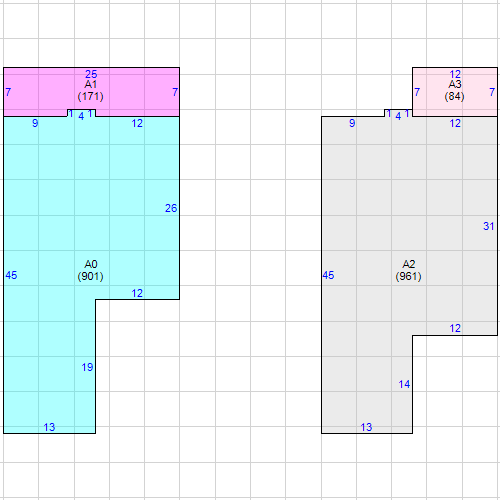Select the 45 dimension on A2's left edge
Image resolution: width=500 pixels, height=500 pixels.
click(x=328, y=275)
